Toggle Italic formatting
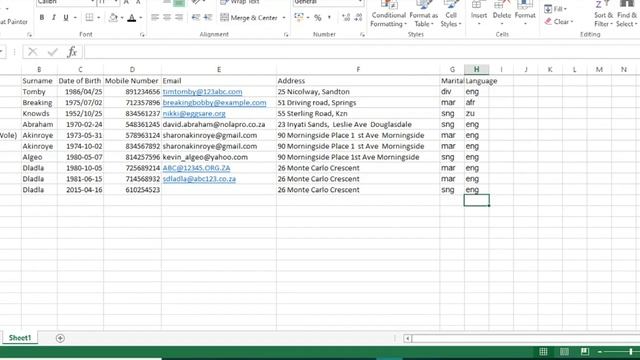This screenshot has height=360, width=640. tap(53, 18)
